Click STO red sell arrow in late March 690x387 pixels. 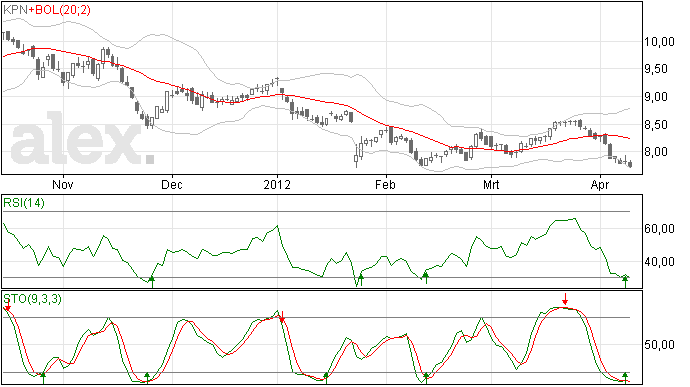pyautogui.click(x=565, y=299)
